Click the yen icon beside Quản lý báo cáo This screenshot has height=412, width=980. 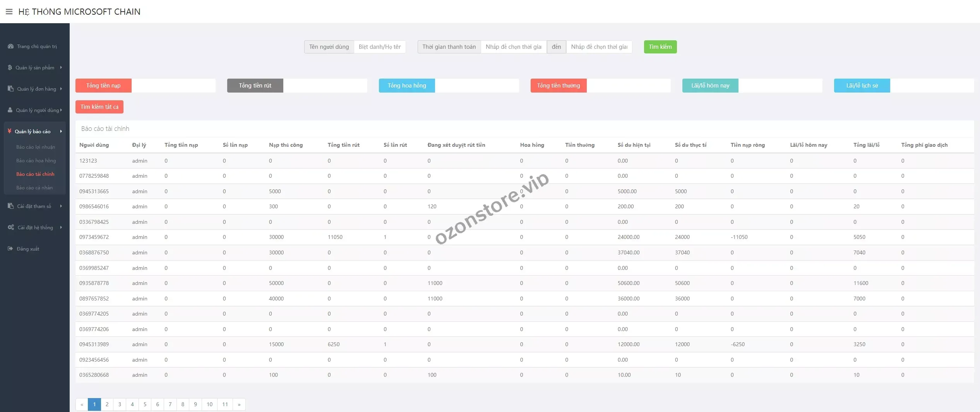coord(10,131)
